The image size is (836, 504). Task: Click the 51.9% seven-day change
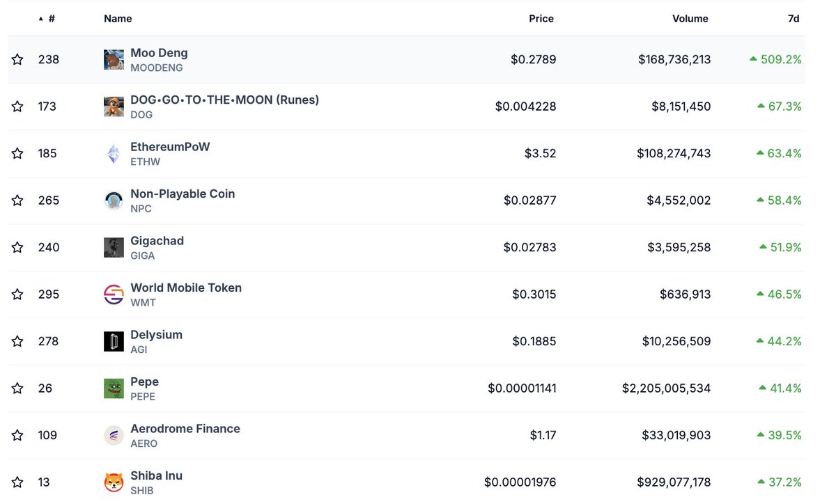[x=780, y=248]
